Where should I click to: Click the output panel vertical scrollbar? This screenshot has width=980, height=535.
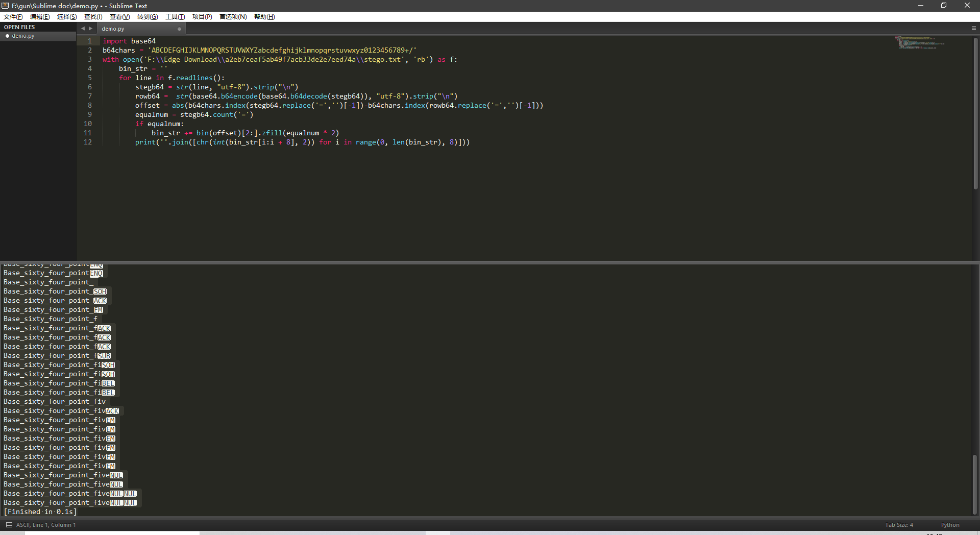coord(974,484)
